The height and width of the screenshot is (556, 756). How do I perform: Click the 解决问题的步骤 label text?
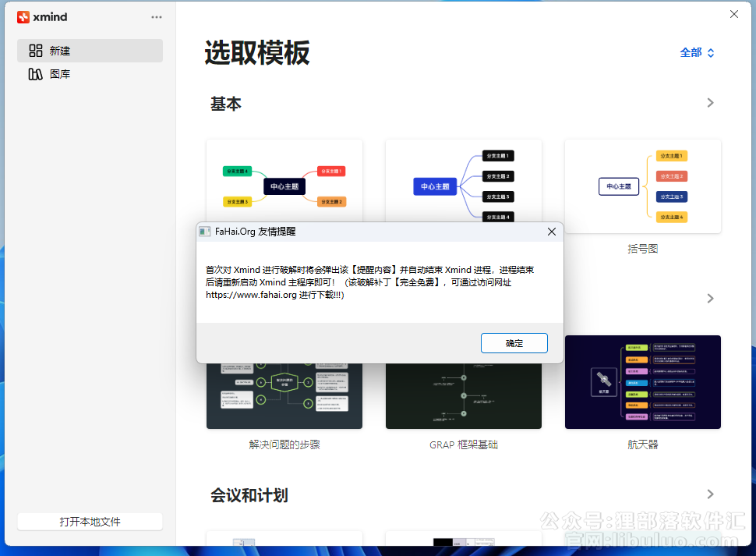coord(284,444)
